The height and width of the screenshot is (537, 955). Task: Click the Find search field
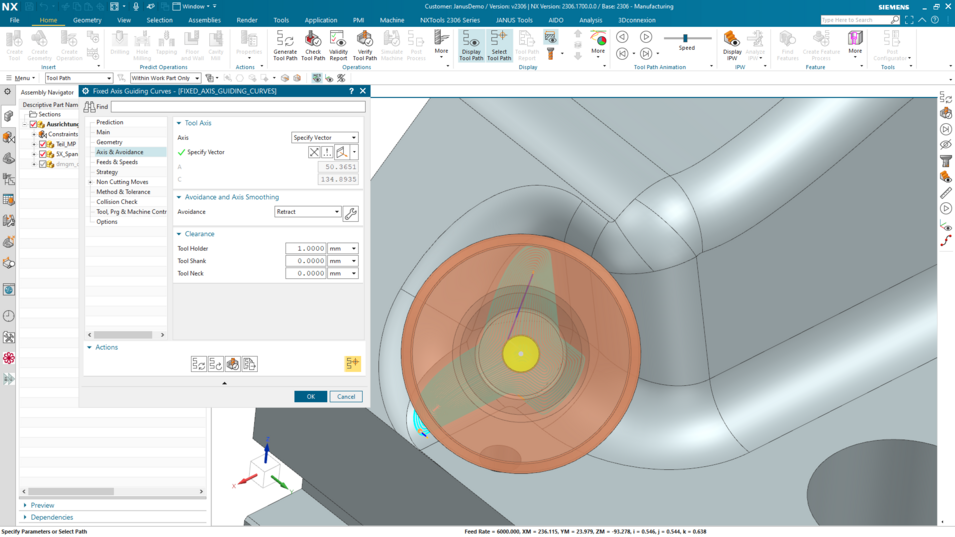pyautogui.click(x=238, y=107)
